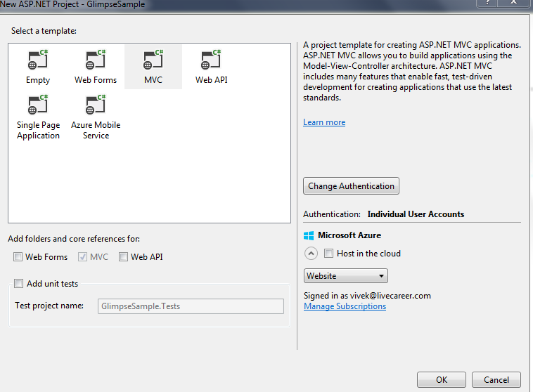This screenshot has height=392, width=533.
Task: Choose the Azure Mobile Service template icon
Action: (x=96, y=105)
